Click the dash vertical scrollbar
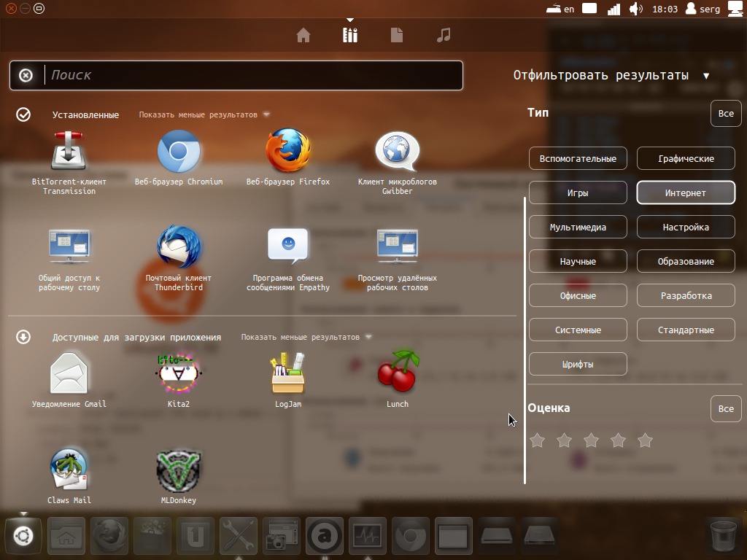Screen dimensions: 747x560 coord(525,341)
